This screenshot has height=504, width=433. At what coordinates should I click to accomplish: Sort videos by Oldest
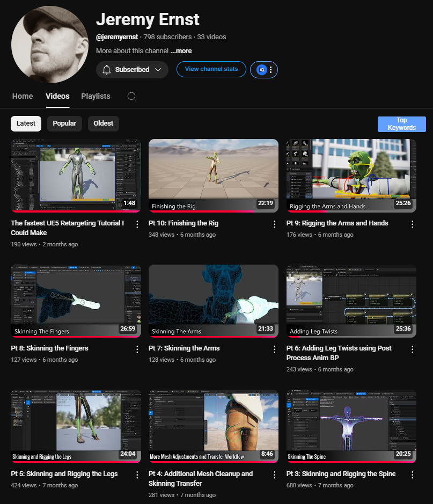[x=104, y=123]
